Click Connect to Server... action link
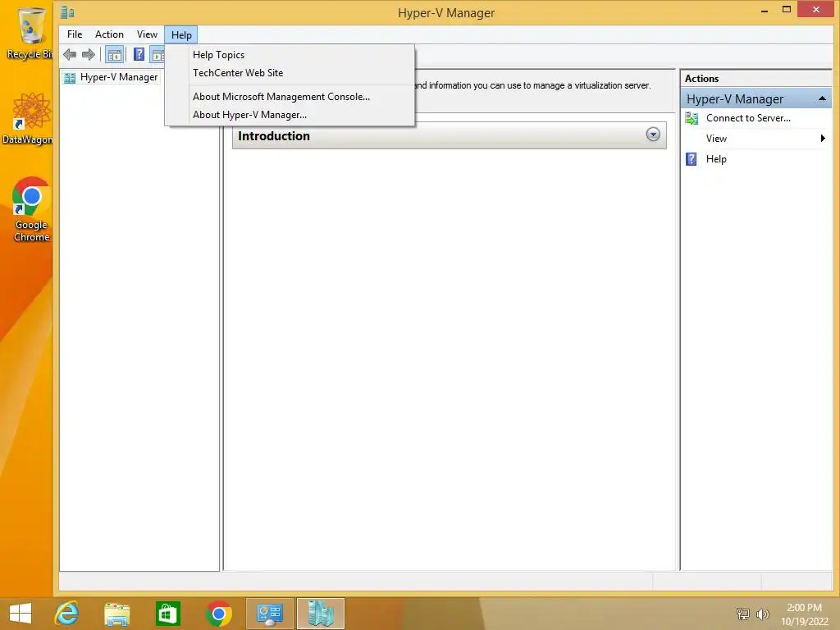840x630 pixels. click(748, 118)
